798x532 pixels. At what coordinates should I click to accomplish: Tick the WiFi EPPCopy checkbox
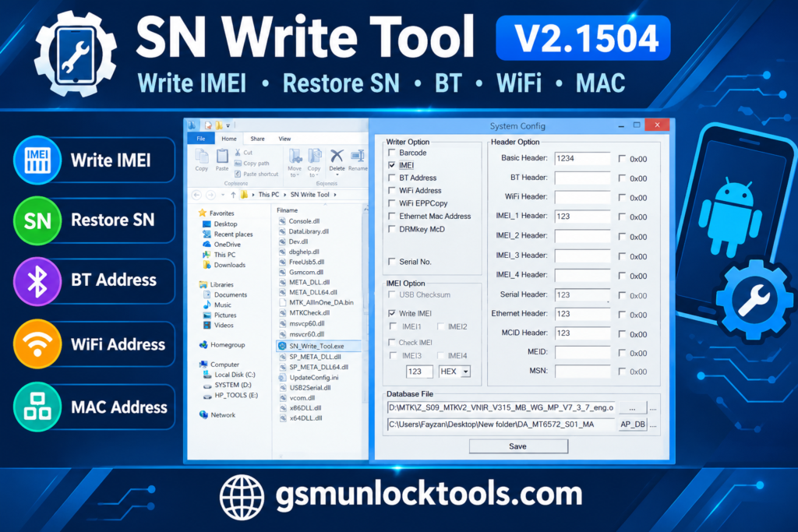tap(392, 203)
